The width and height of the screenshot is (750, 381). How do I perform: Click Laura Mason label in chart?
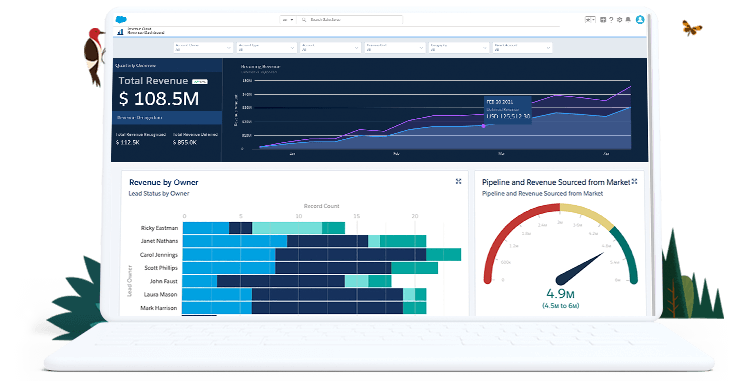161,294
